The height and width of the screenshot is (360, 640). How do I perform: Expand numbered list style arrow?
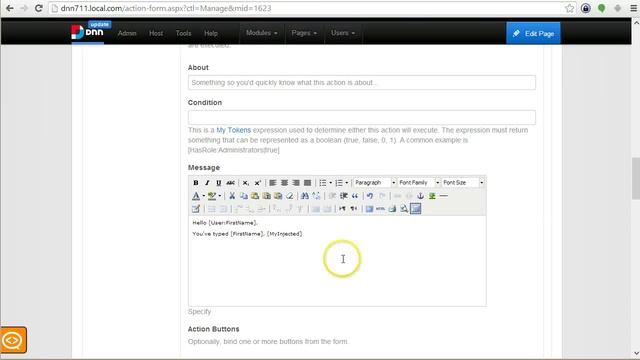tap(347, 183)
